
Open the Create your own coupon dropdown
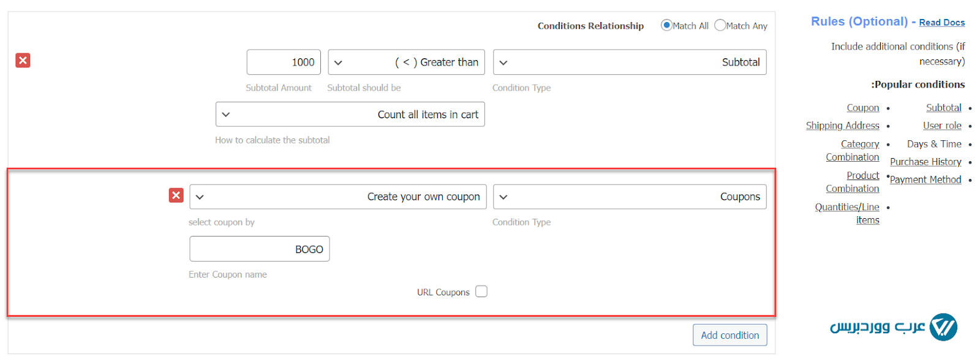pos(337,197)
